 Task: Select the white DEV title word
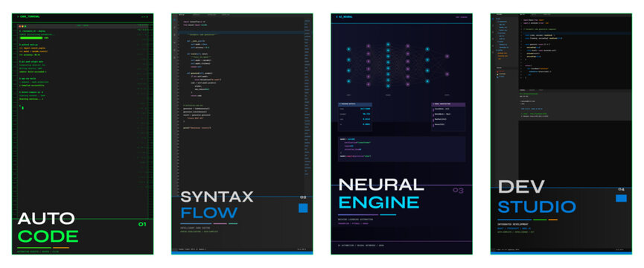(521, 187)
